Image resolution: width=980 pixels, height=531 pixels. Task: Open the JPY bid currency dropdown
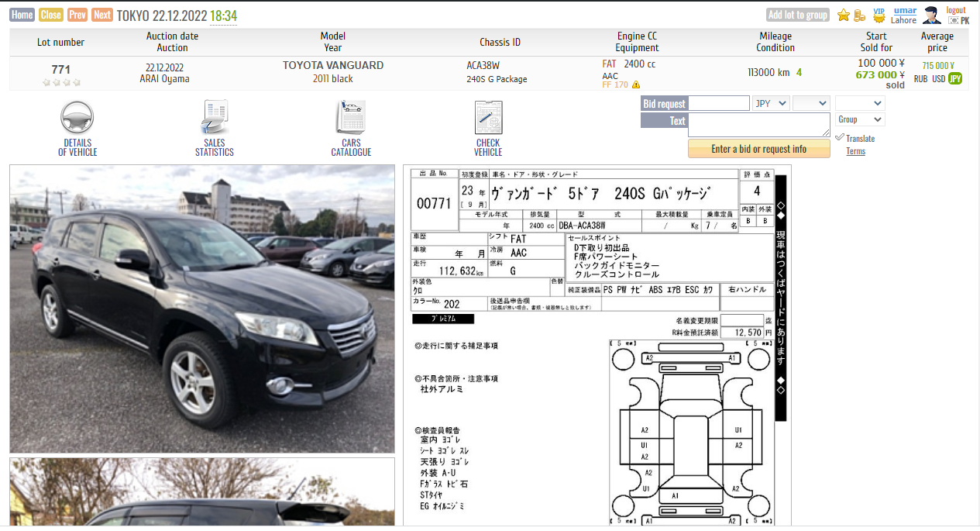(771, 103)
